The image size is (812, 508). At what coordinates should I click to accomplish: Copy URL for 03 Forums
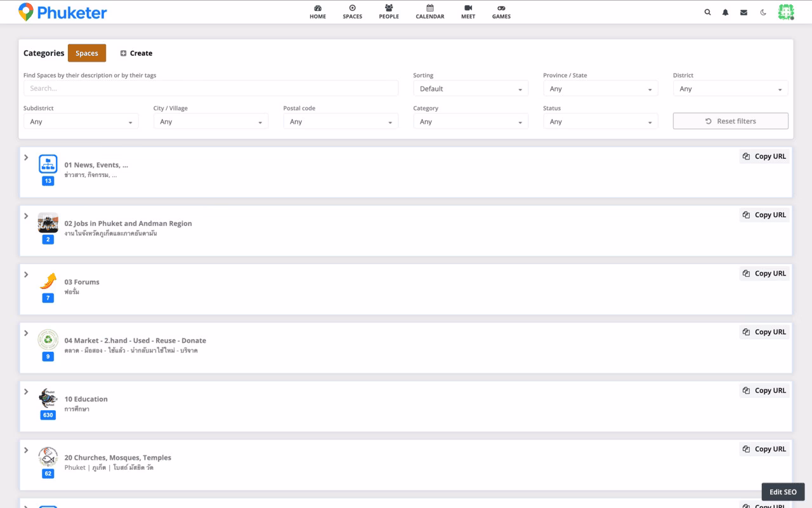pyautogui.click(x=764, y=273)
